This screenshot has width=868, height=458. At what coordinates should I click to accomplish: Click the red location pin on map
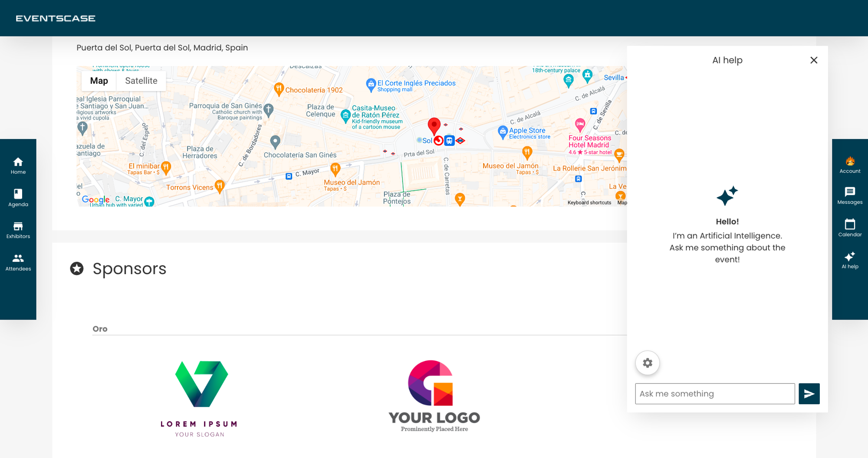(x=434, y=125)
